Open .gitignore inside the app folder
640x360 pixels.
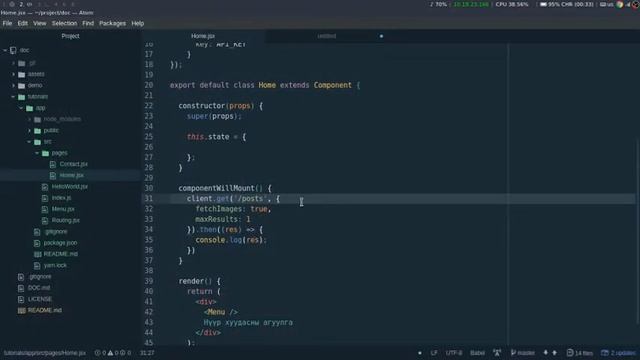(x=56, y=231)
